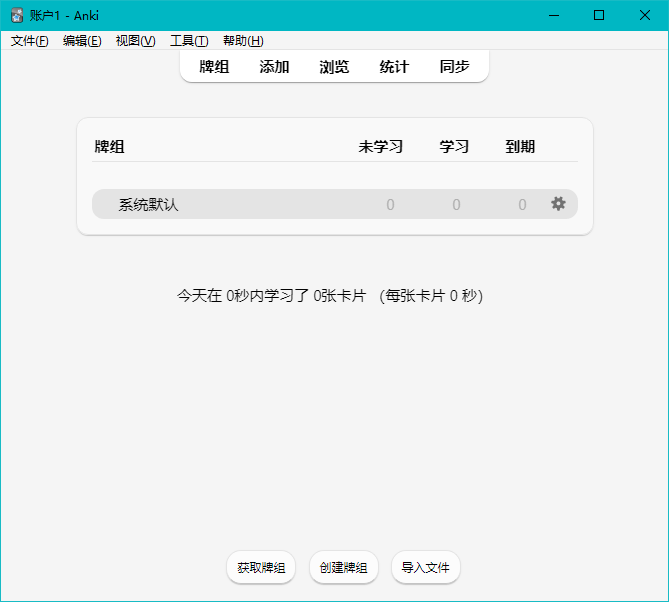669x602 pixels.
Task: Click the 未学习 column header
Action: pos(381,147)
